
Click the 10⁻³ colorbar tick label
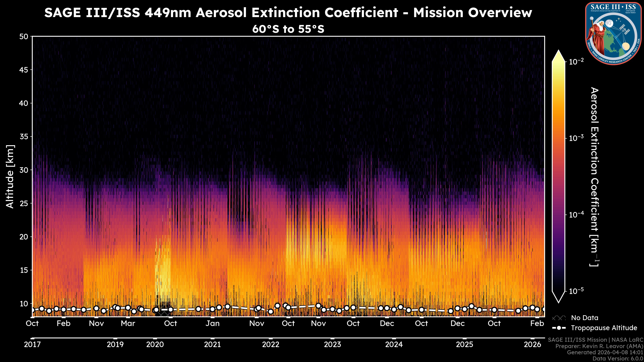576,138
